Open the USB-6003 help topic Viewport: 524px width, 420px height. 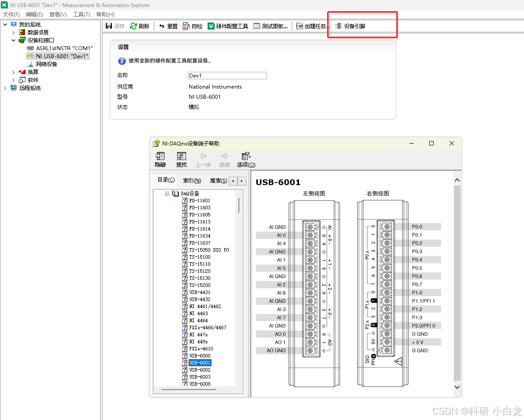point(200,376)
